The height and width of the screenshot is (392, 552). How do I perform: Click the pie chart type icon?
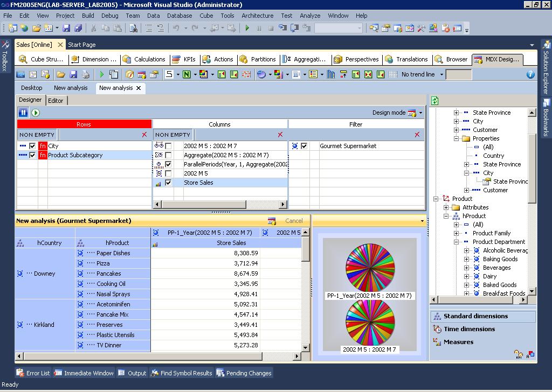(261, 74)
